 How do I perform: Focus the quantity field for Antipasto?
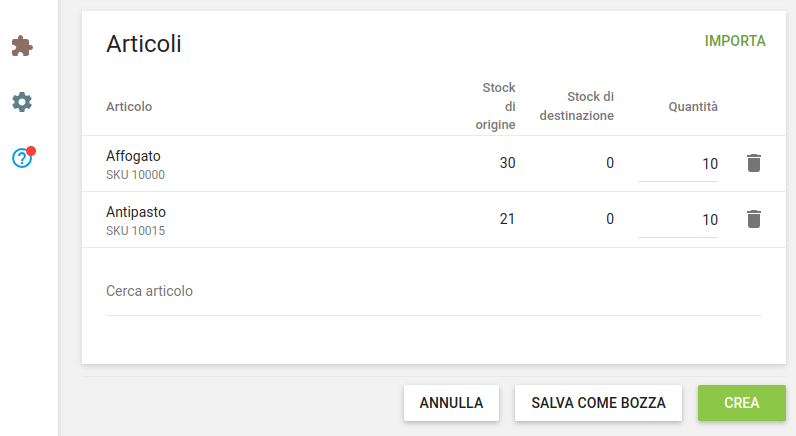(x=678, y=220)
